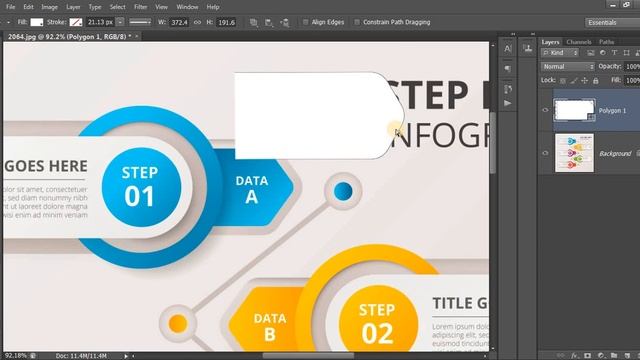
Task: Filter layers by shape layers icon
Action: [x=627, y=53]
